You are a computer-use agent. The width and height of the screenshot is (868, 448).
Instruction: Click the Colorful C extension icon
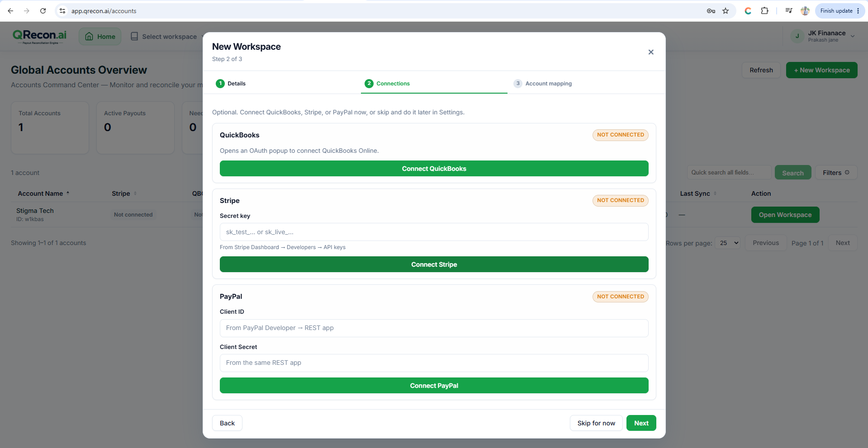point(748,11)
